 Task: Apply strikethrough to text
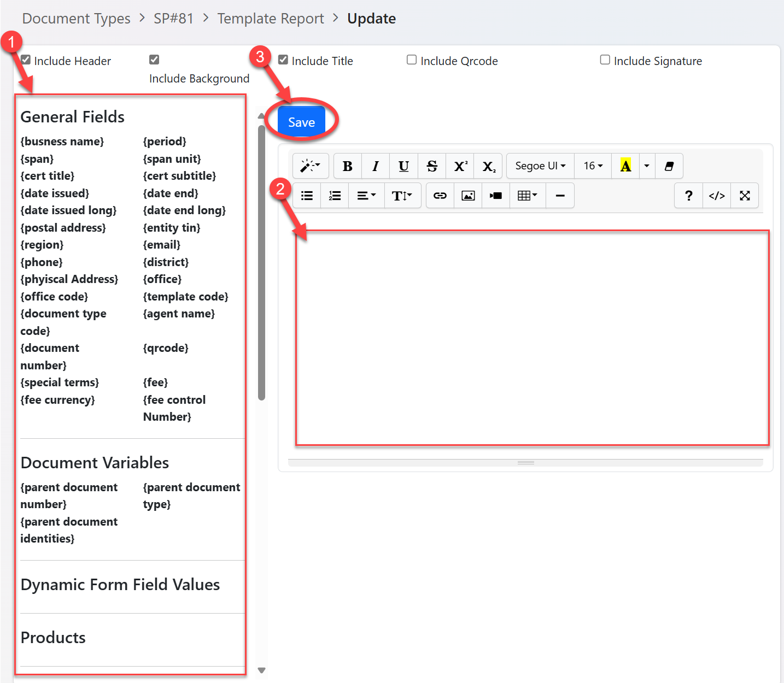tap(432, 166)
